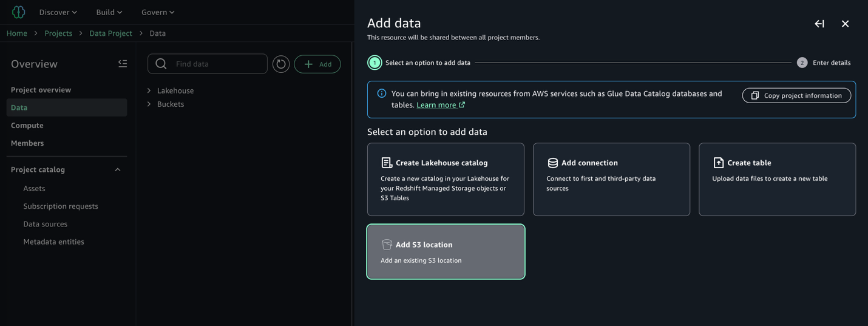Screen dimensions: 868x326
Task: Click the collapse panel arrow icon
Action: click(x=819, y=24)
